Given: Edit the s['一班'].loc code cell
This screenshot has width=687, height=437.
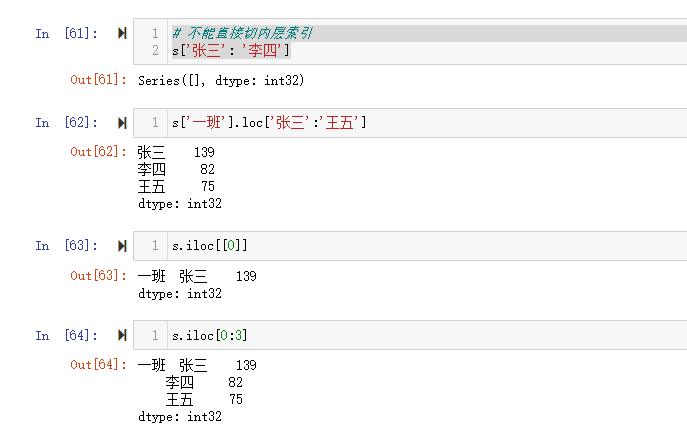Looking at the screenshot, I should (270, 123).
